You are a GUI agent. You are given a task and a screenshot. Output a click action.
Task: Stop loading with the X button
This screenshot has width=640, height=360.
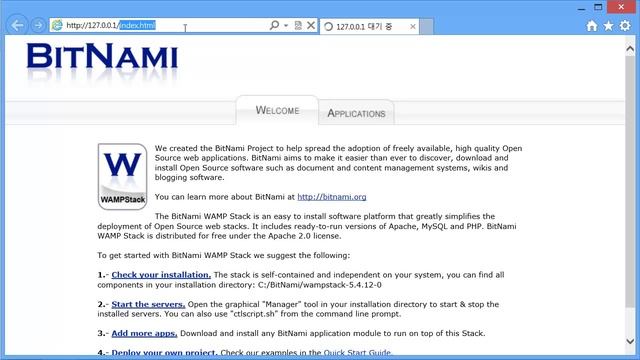click(311, 25)
